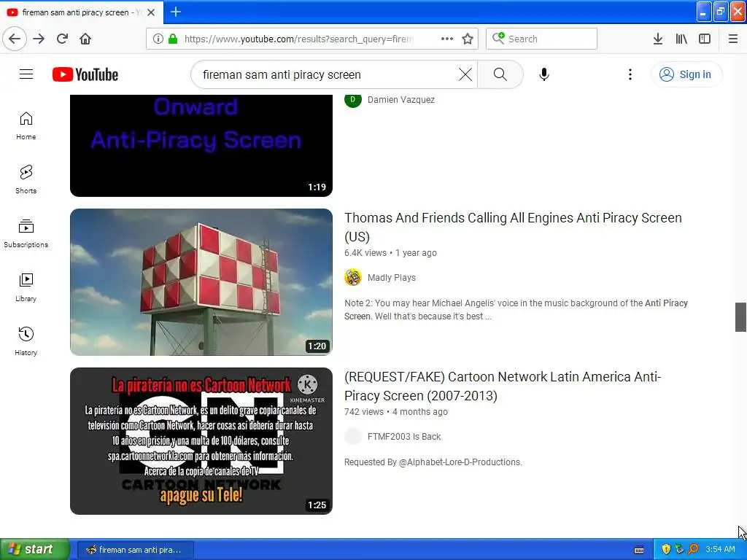The image size is (747, 560).
Task: Open the Damien Vazquez channel name
Action: tap(400, 99)
